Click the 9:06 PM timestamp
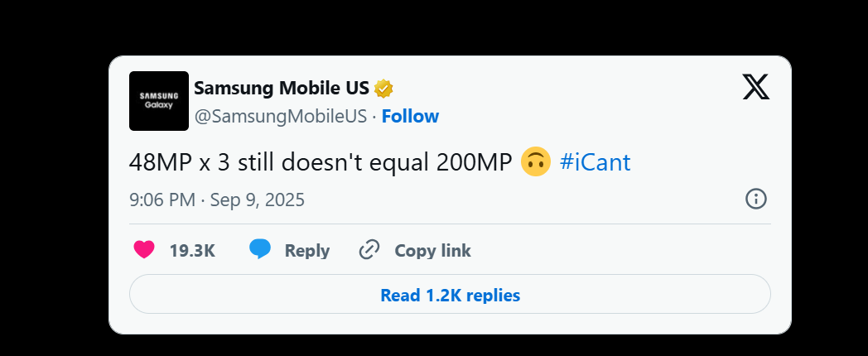Image resolution: width=868 pixels, height=356 pixels. pyautogui.click(x=162, y=200)
